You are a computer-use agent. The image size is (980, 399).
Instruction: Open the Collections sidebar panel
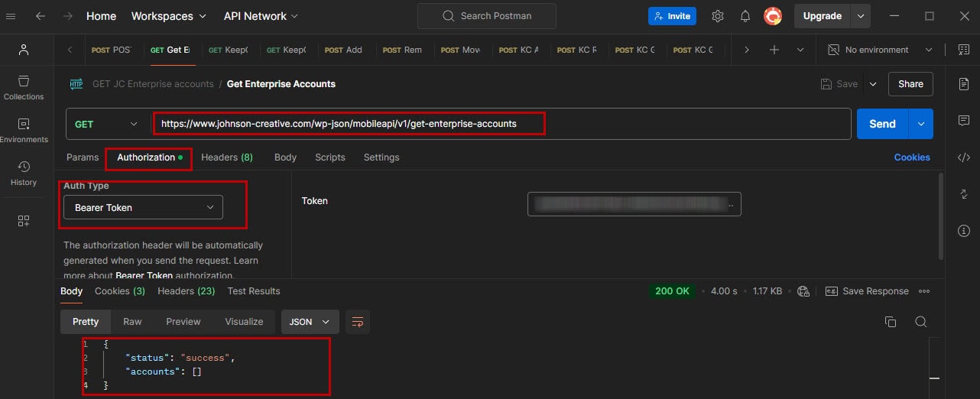24,87
